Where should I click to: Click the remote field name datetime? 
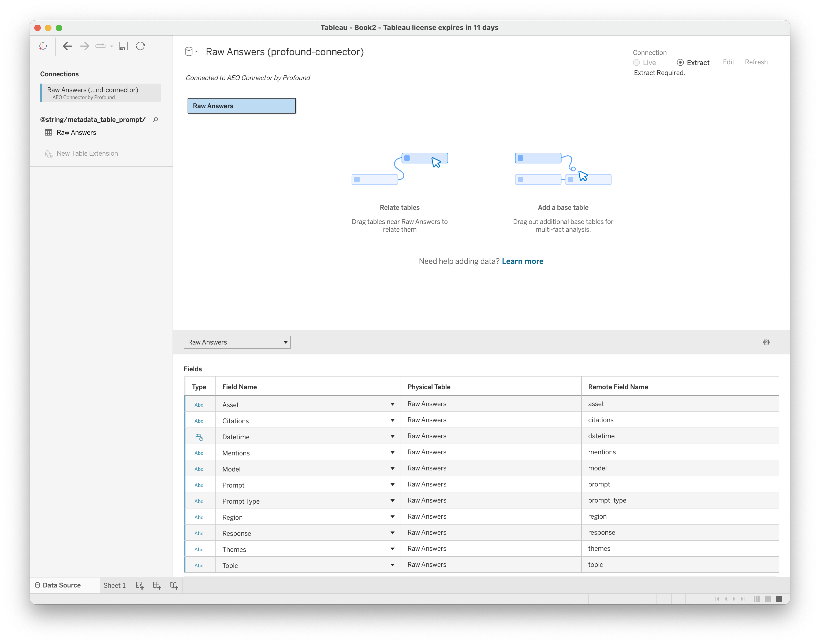(x=601, y=436)
